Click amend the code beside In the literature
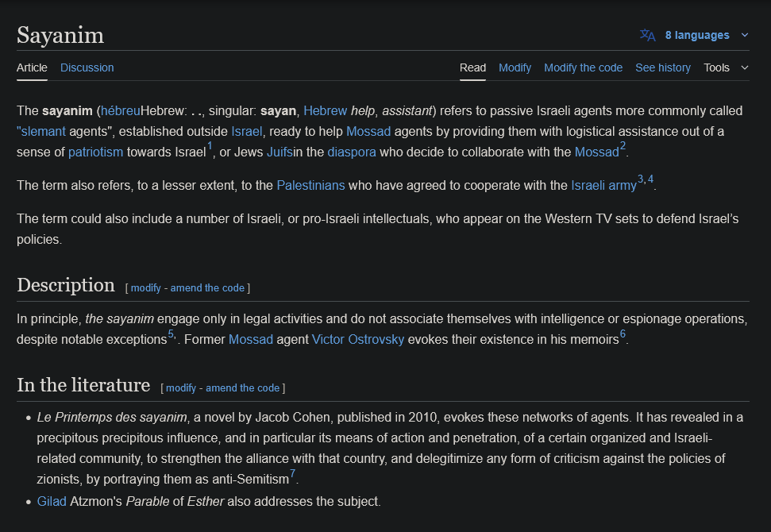The height and width of the screenshot is (532, 771). 242,387
